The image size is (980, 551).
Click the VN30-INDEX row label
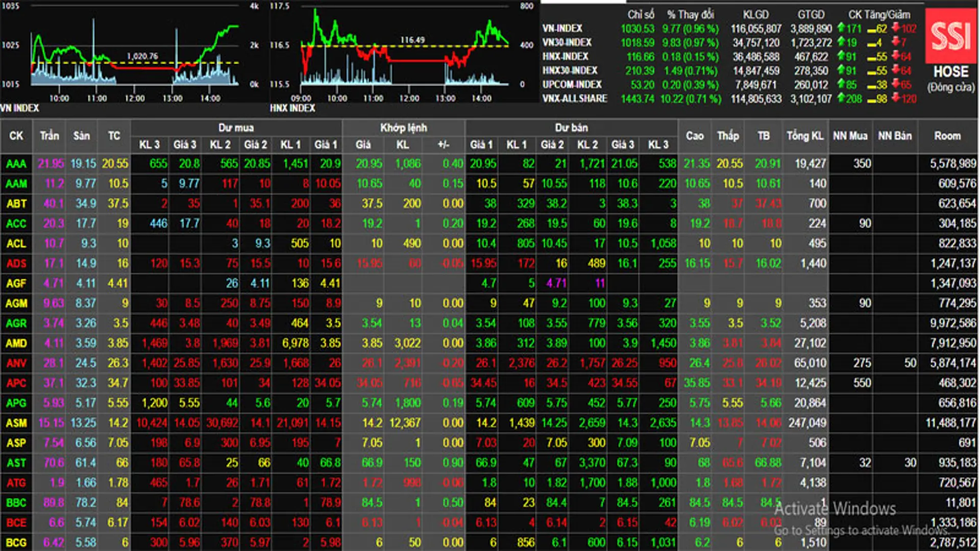(x=567, y=42)
